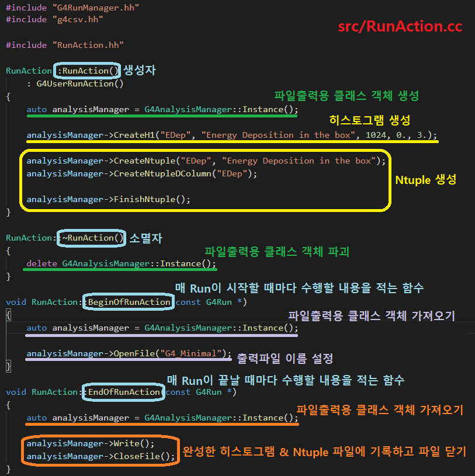This screenshot has width=475, height=476.
Task: Click the delete G4AnalysisManager::Instance() line
Action: pos(121,263)
